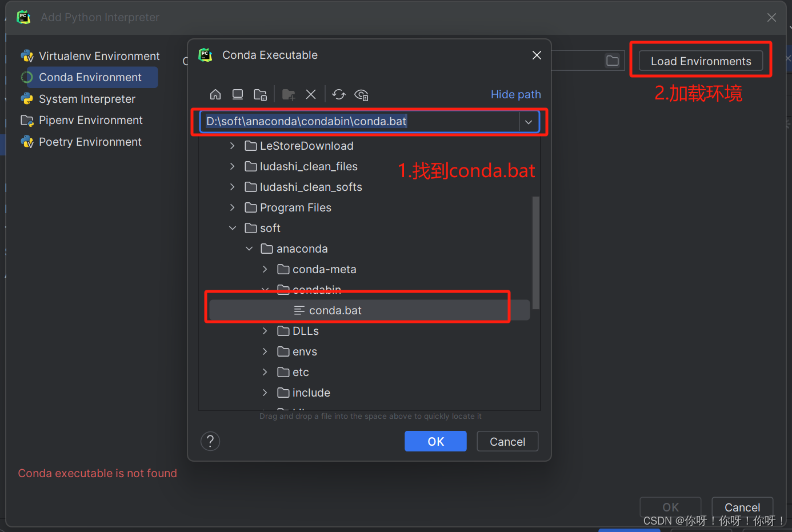Screen dimensions: 792x532
Task: Expand envs folder chevron
Action: point(265,351)
